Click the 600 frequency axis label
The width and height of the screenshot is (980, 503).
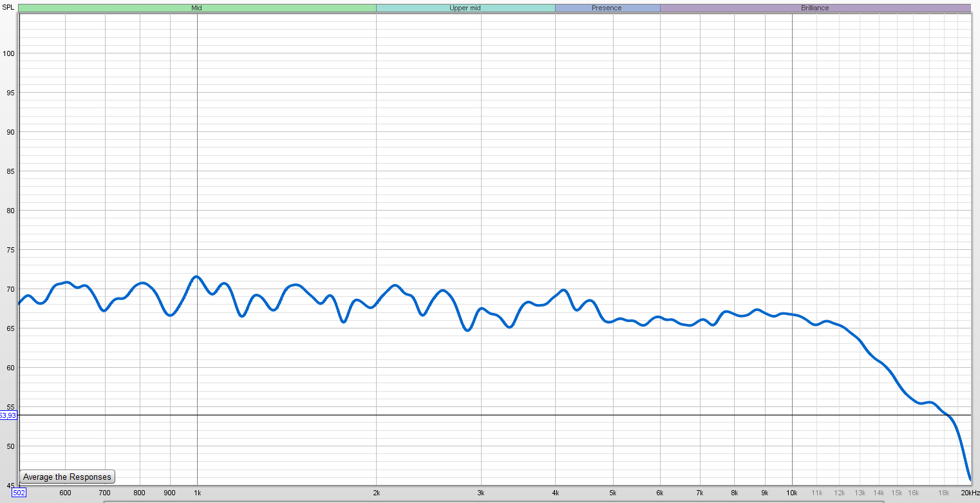pos(65,493)
